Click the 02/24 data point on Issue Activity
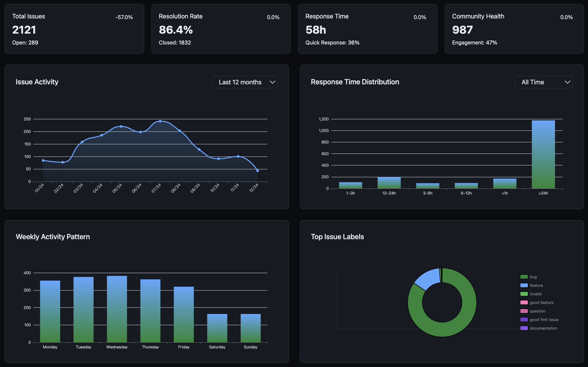 63,162
